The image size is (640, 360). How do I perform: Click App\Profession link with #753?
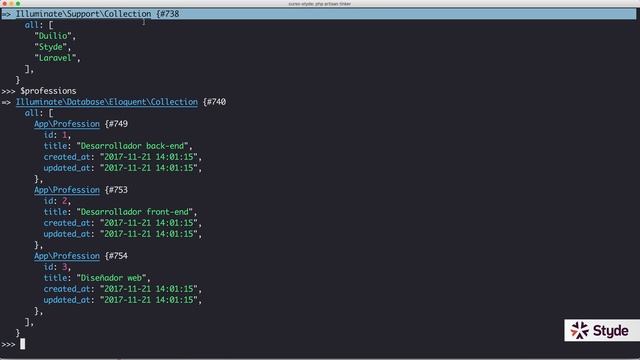click(x=67, y=190)
